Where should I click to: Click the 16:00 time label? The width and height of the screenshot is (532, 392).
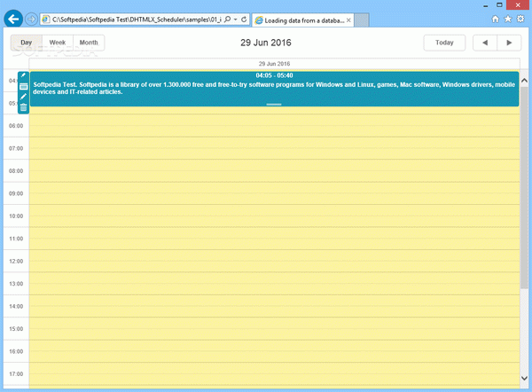pos(16,351)
